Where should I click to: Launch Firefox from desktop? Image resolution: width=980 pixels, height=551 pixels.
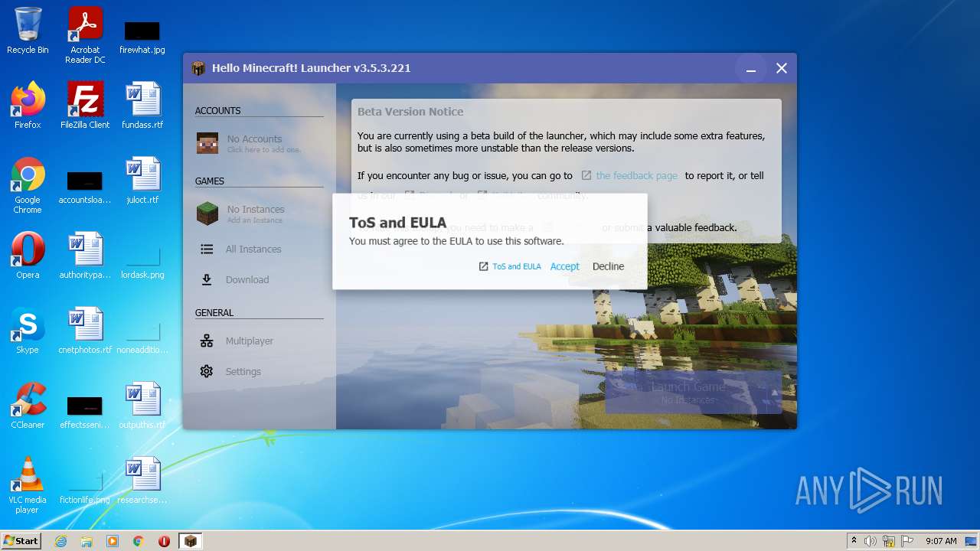click(x=28, y=106)
